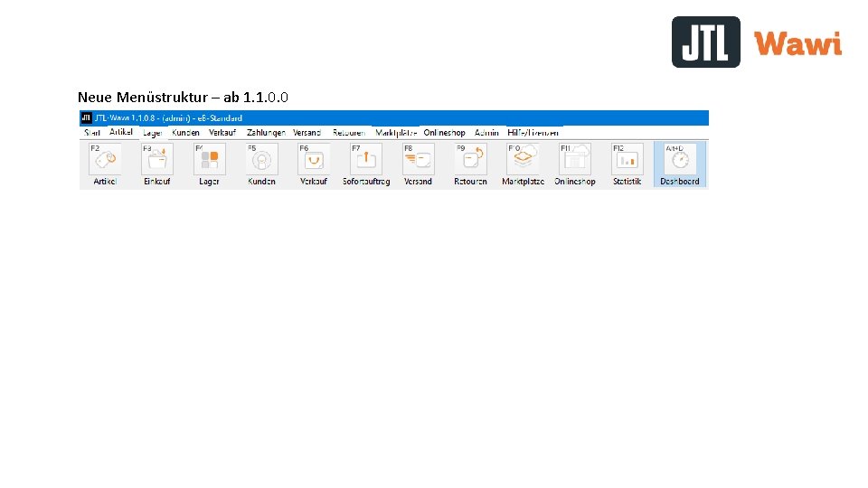Open the Admin menu
The width and height of the screenshot is (868, 488).
coord(486,133)
